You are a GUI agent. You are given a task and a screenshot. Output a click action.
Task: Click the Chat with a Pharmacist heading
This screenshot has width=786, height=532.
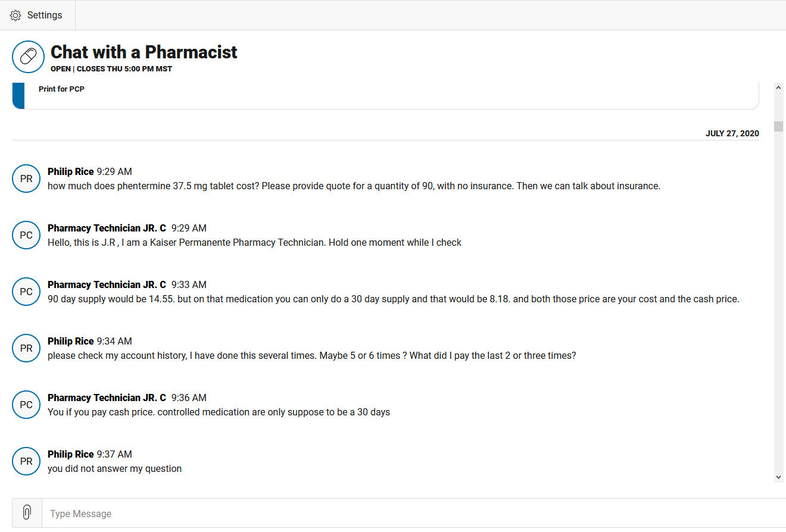(144, 52)
